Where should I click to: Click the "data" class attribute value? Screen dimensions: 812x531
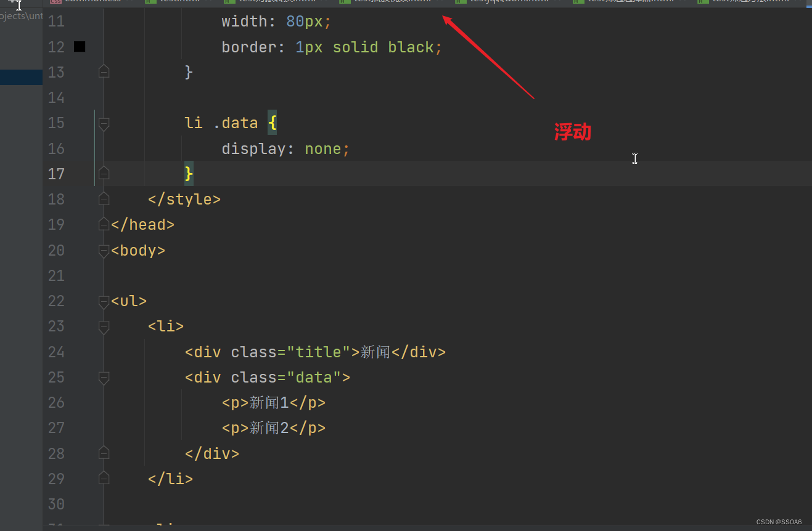314,377
